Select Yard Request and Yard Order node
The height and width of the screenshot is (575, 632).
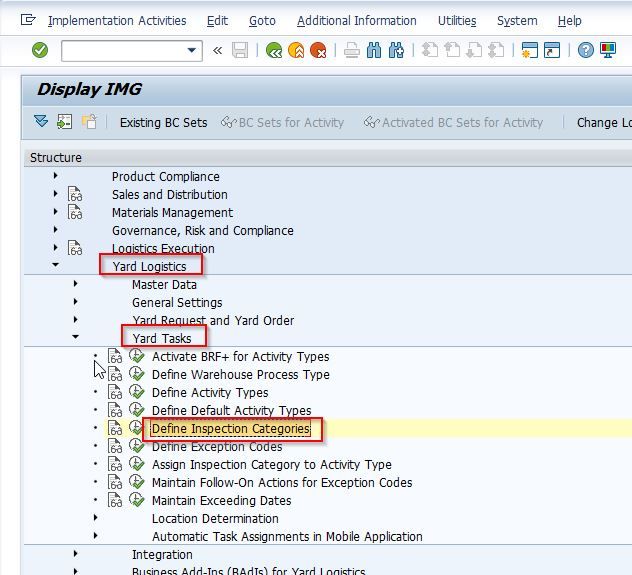[213, 320]
